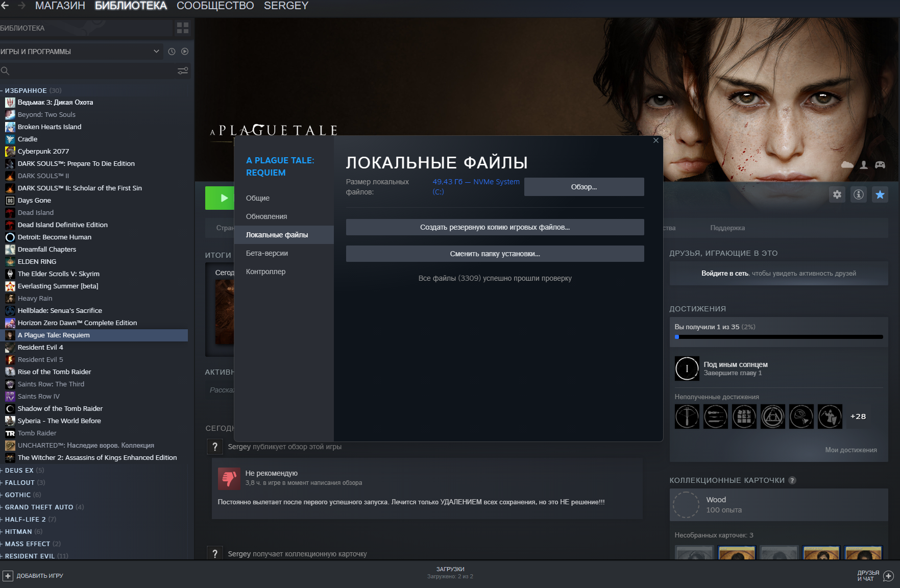Open the SERGEY profile menu

286,6
